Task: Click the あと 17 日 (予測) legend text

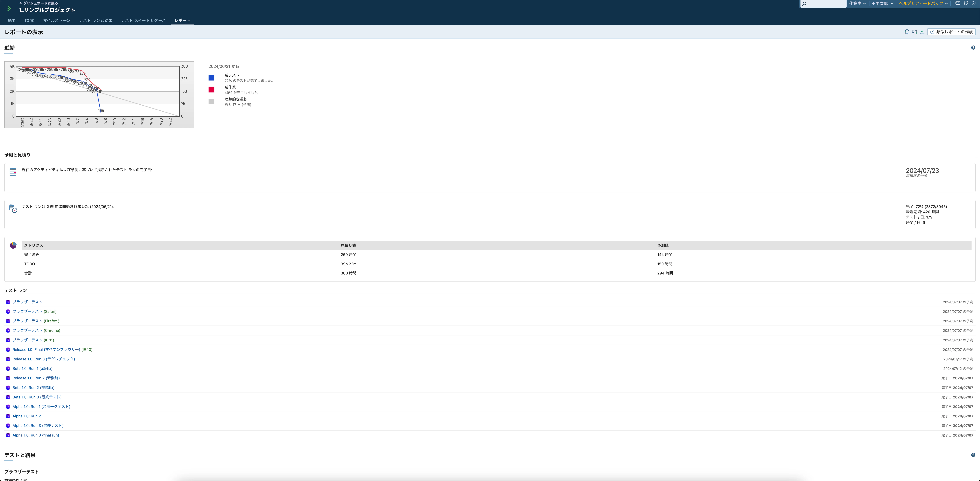Action: [238, 105]
